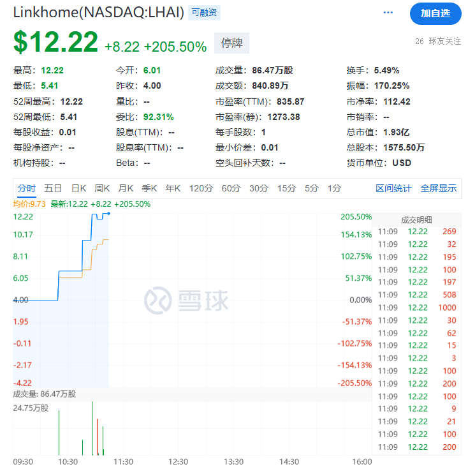Select the trade row with volume 508
Viewport: 468px width, 476px height.
pos(417,295)
